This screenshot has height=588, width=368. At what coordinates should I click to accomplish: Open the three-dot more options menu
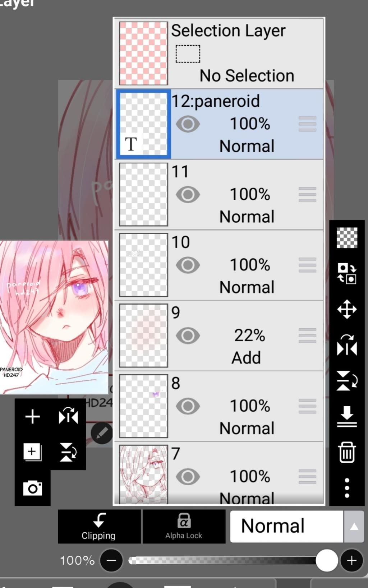[347, 487]
